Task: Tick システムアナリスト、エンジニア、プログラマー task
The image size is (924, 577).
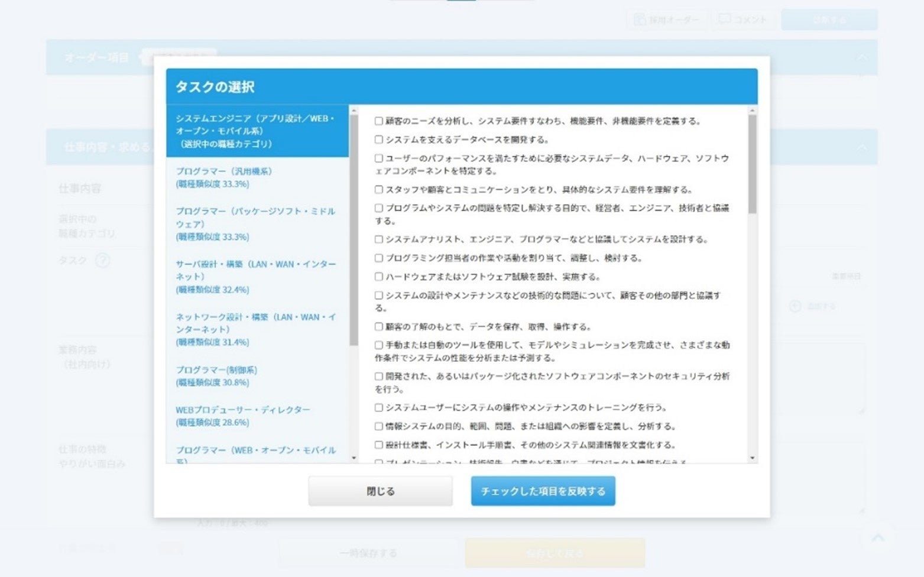Action: click(x=378, y=239)
